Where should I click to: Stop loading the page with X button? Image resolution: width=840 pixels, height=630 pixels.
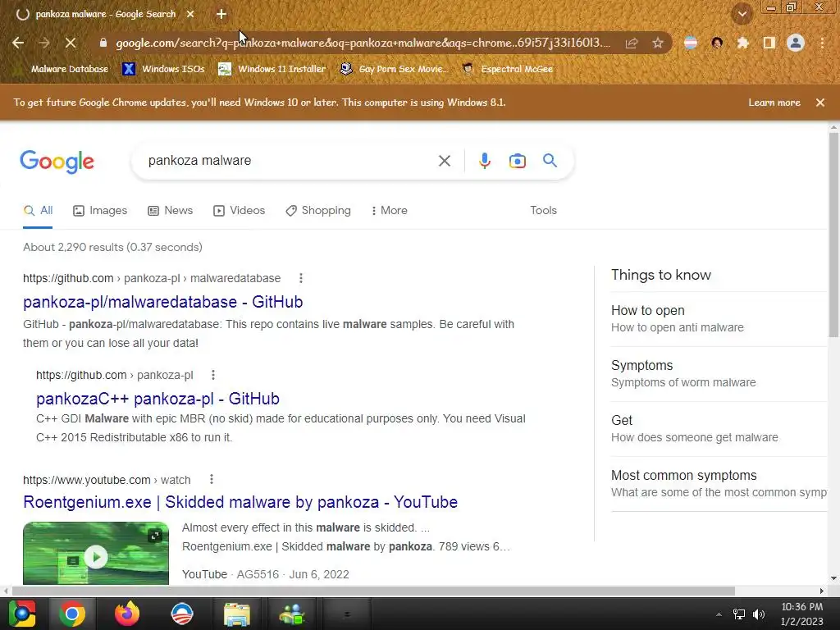71,43
